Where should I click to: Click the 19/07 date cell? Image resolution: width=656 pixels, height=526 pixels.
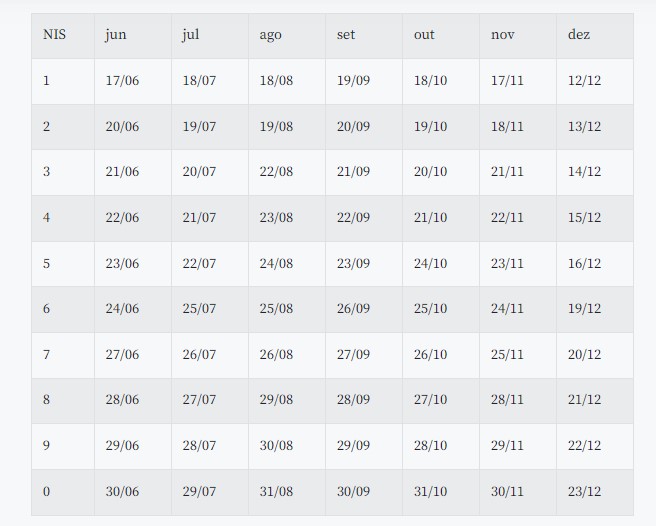(199, 127)
